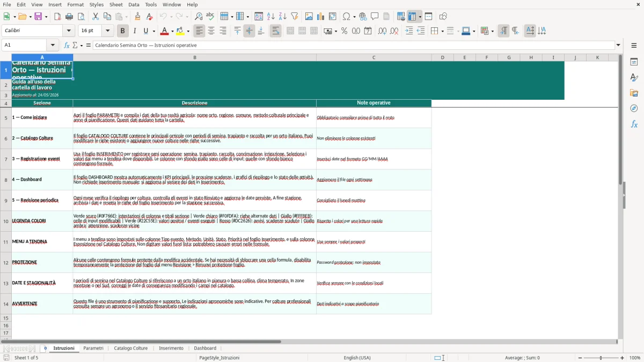Open Font Name dropdown arrow

pos(69,31)
